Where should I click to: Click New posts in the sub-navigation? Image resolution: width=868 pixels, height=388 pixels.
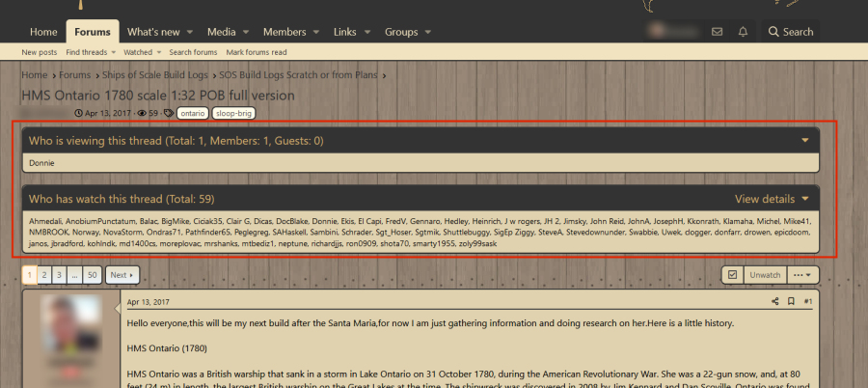pos(40,52)
